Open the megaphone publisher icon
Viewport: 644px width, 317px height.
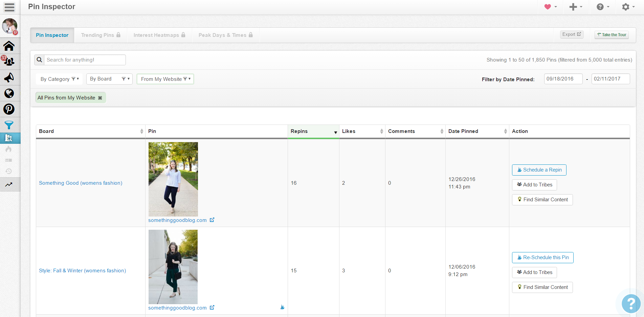pos(9,77)
